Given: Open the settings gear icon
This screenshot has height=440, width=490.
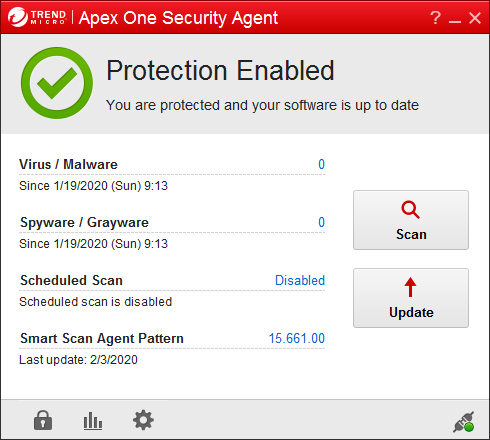Looking at the screenshot, I should [143, 420].
